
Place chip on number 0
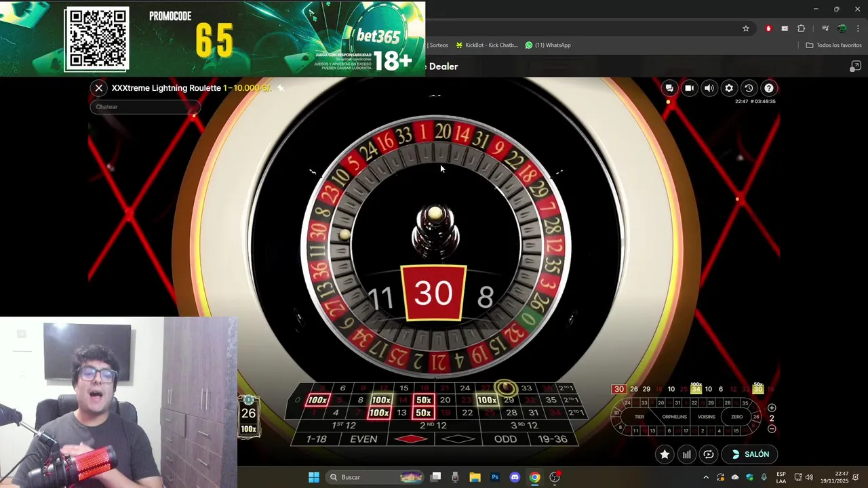point(298,400)
